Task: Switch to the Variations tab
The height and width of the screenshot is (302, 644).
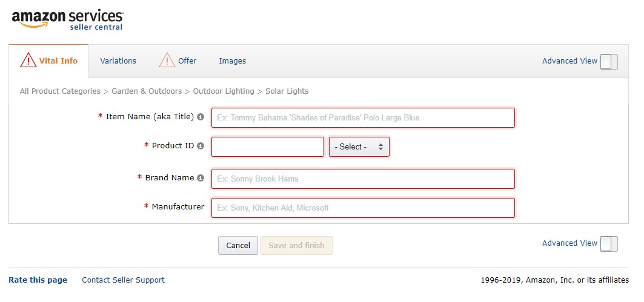Action: 118,61
